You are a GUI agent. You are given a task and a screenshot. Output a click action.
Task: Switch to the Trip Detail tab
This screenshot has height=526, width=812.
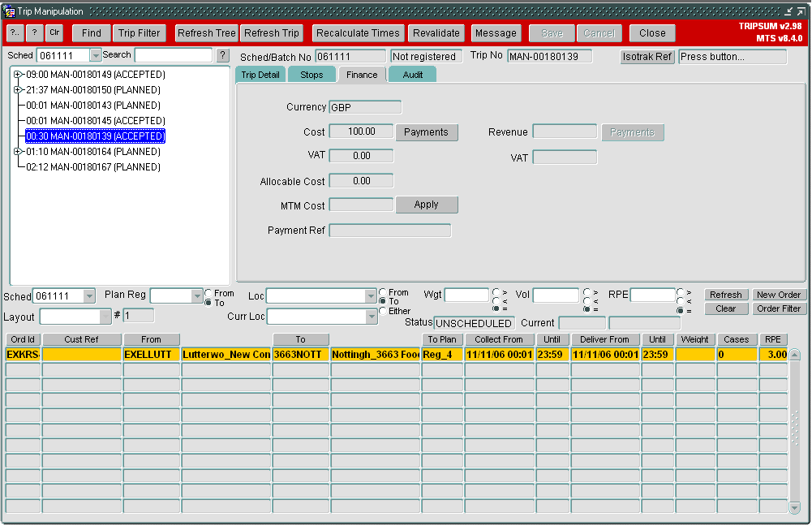(260, 75)
